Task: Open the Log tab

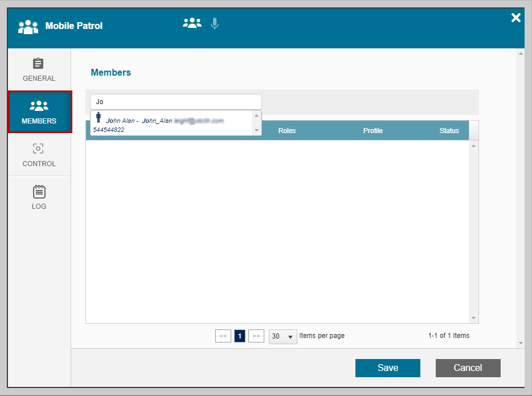Action: [x=39, y=197]
